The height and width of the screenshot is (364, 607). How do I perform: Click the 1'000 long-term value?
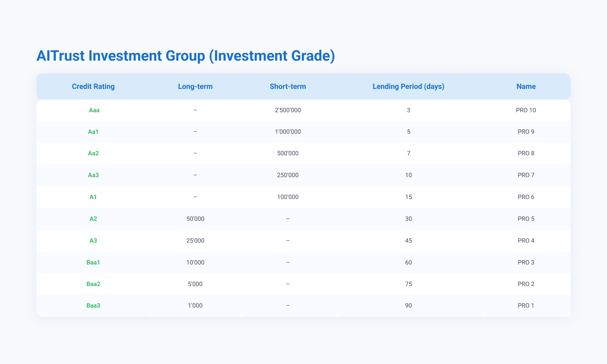point(195,305)
